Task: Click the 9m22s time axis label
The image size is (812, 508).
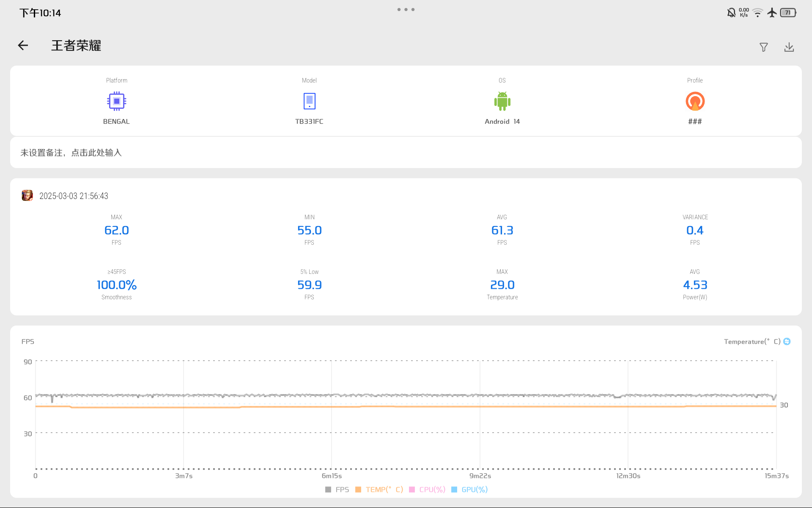Action: click(480, 476)
